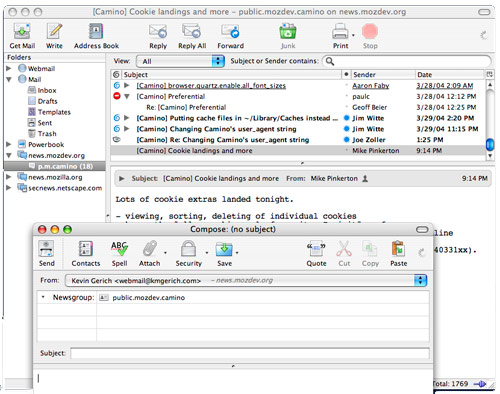Click the Paste clipboard icon

tap(398, 249)
